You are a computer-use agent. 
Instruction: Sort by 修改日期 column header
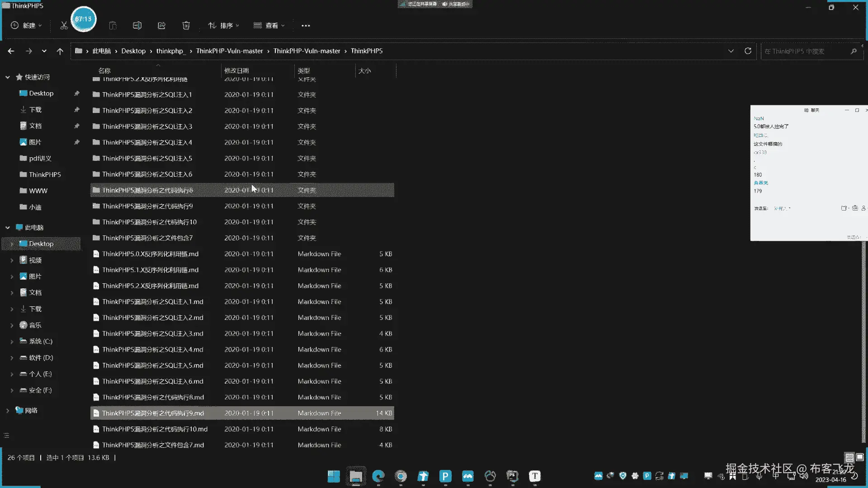click(x=236, y=70)
